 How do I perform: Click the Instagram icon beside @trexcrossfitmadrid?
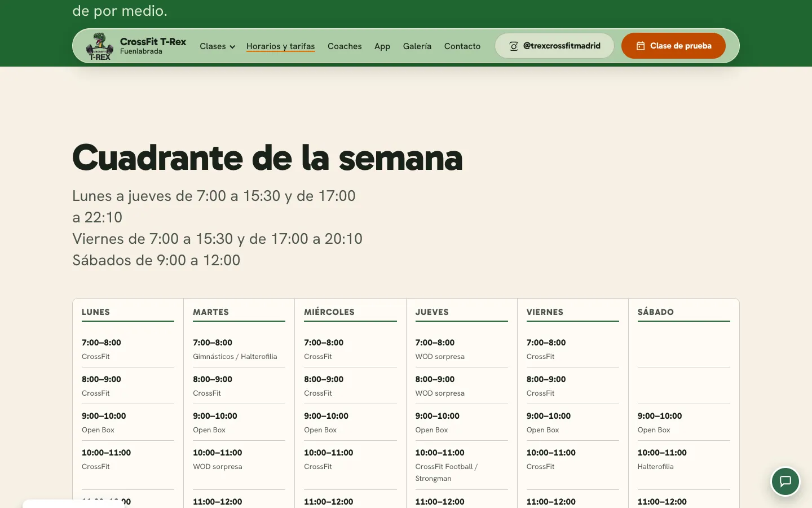[x=514, y=46]
